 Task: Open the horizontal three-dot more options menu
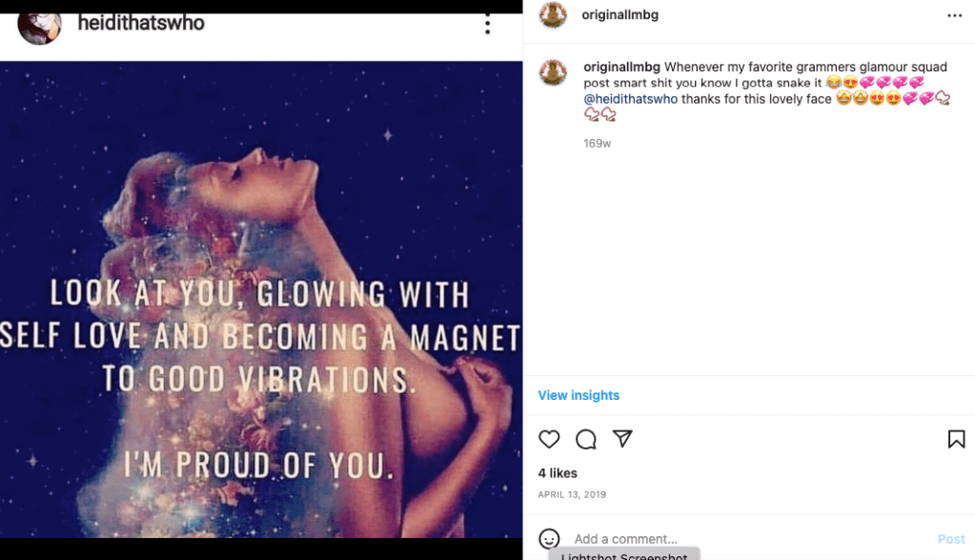(954, 15)
